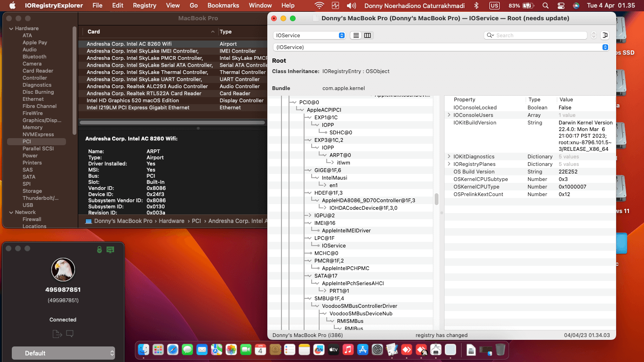
Task: Expand the IOConsoleUsers property row
Action: (449, 115)
